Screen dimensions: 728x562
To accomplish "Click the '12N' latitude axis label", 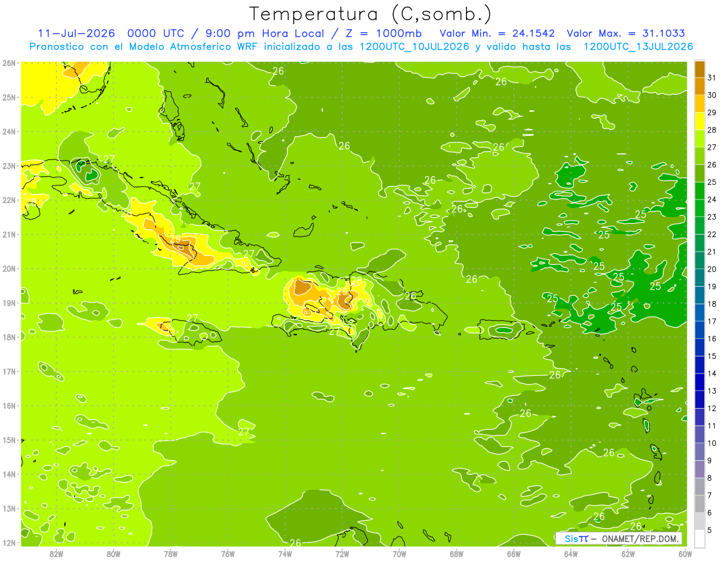I will pos(9,543).
